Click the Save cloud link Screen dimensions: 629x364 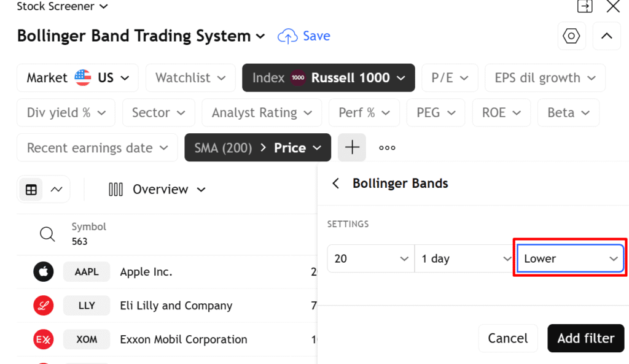pyautogui.click(x=304, y=36)
